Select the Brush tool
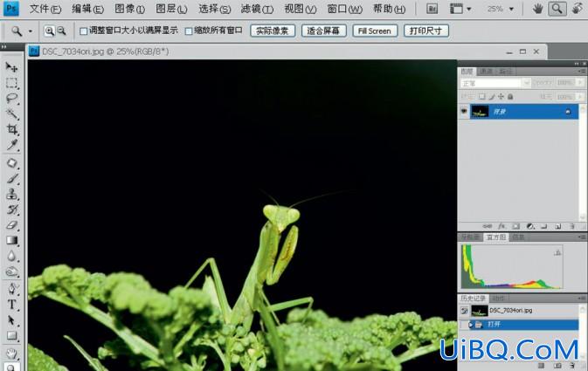The width and height of the screenshot is (588, 371). tap(11, 179)
